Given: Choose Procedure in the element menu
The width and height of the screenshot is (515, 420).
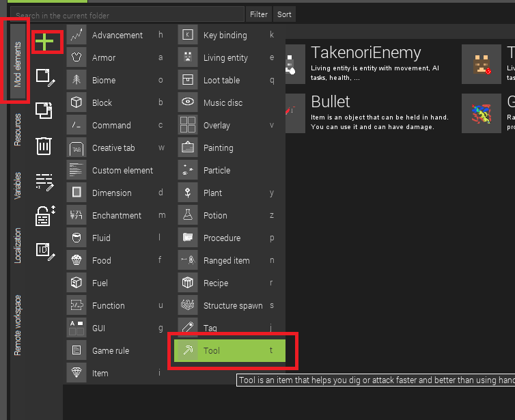Looking at the screenshot, I should 222,238.
